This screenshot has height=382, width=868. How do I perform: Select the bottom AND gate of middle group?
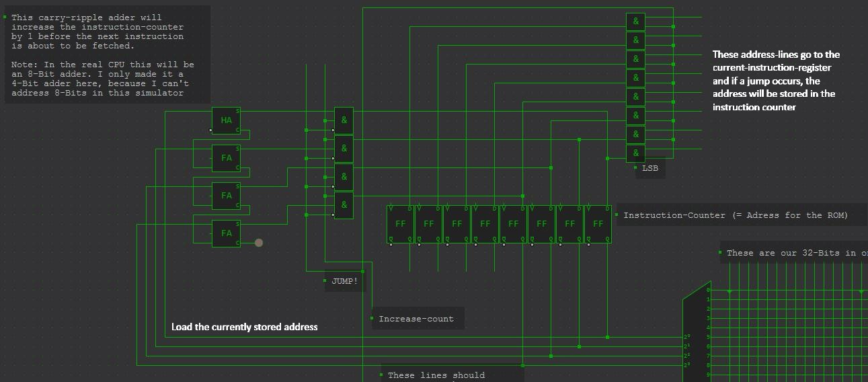point(344,205)
